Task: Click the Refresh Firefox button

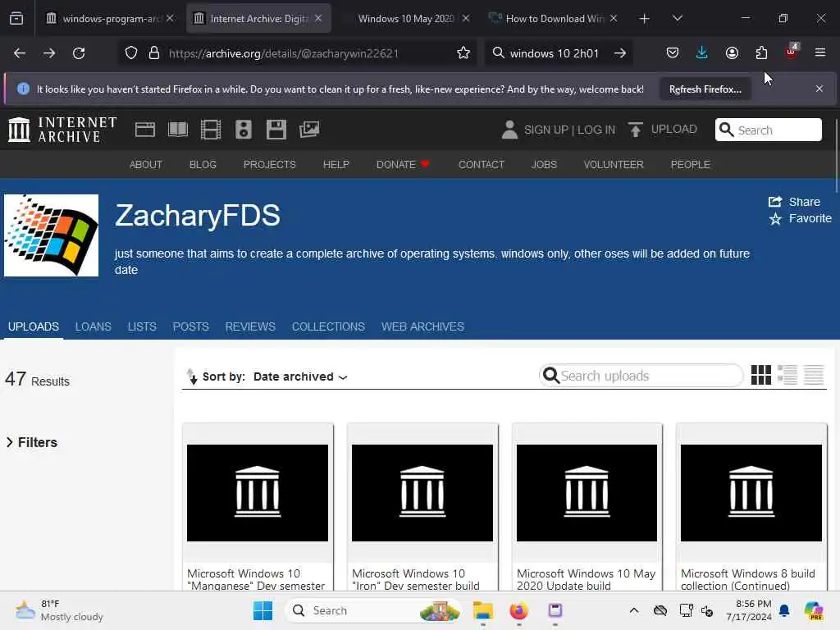Action: click(x=705, y=89)
